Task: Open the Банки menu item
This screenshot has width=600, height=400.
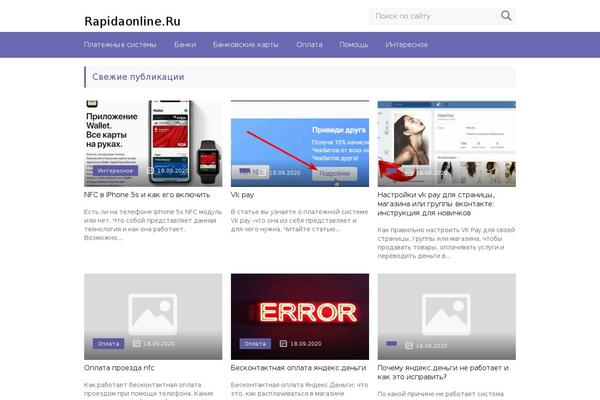Action: (x=185, y=45)
